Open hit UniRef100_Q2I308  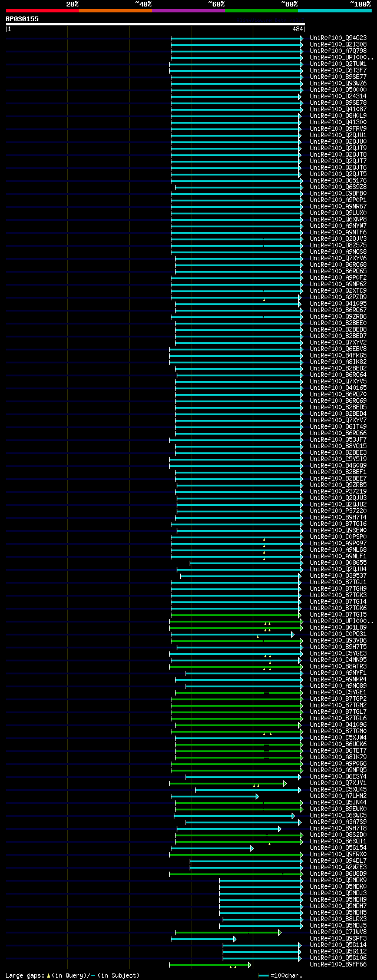click(x=338, y=44)
